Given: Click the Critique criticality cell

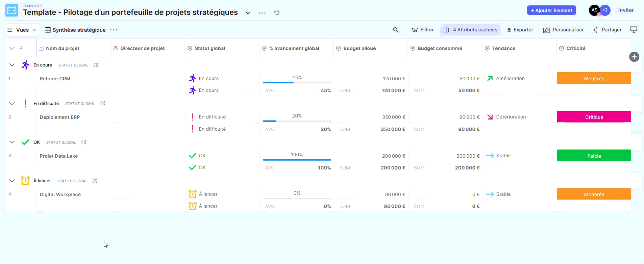Looking at the screenshot, I should pos(594,117).
